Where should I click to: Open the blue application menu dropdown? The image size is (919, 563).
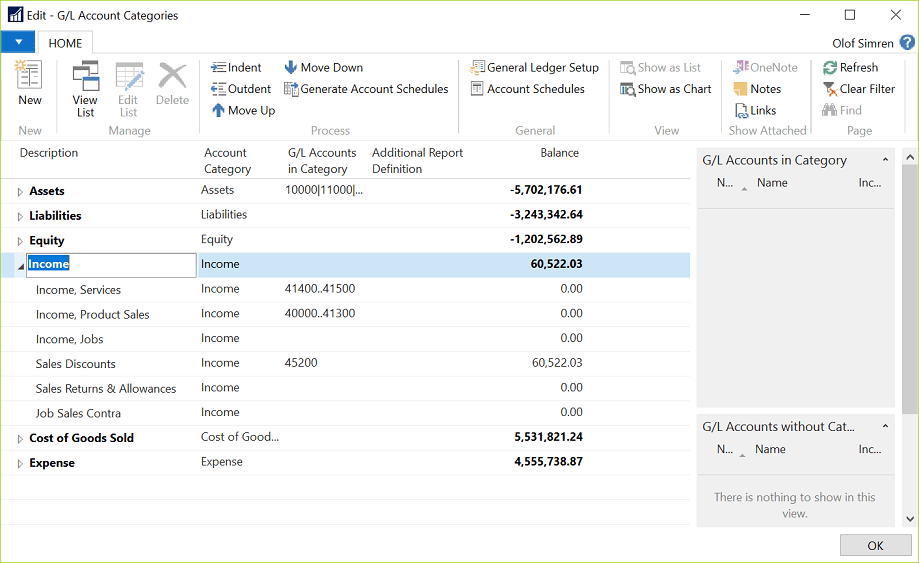[18, 43]
